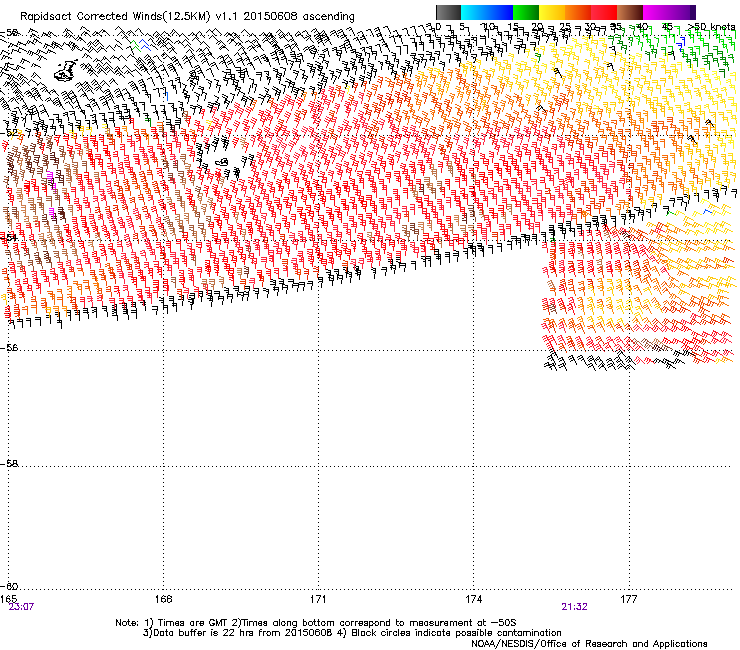
Task: Click the 177 longitude label
Action: point(629,599)
